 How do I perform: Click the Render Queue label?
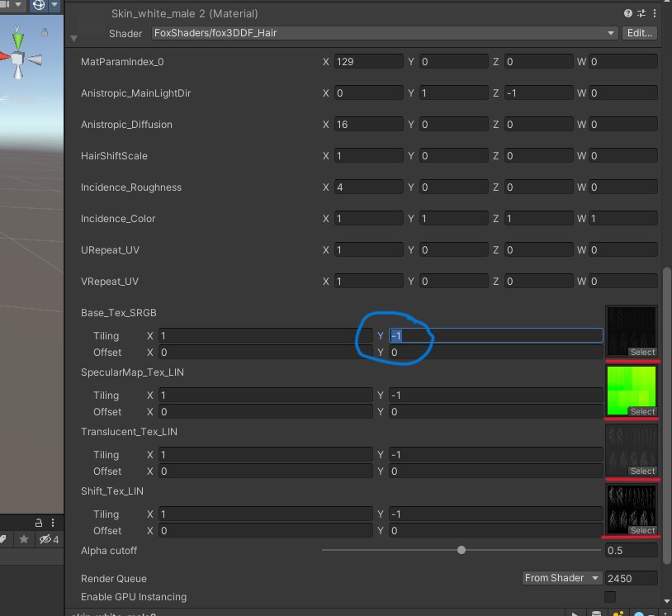pos(114,578)
